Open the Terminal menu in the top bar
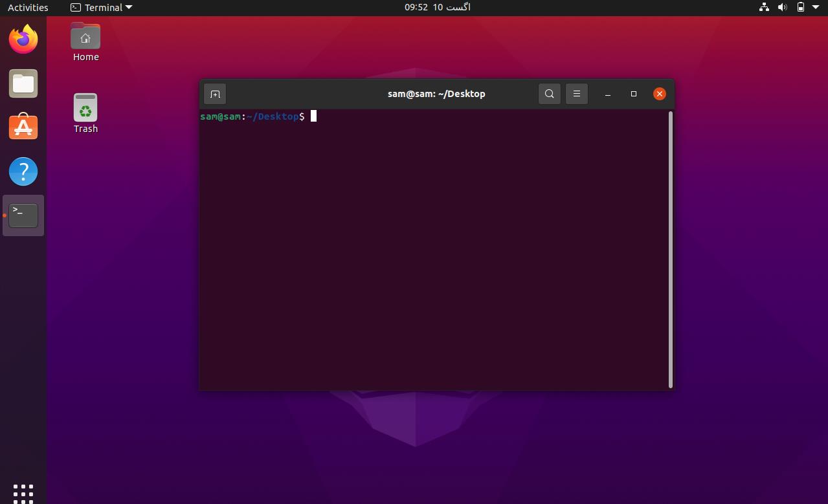The width and height of the screenshot is (828, 504). tap(101, 7)
